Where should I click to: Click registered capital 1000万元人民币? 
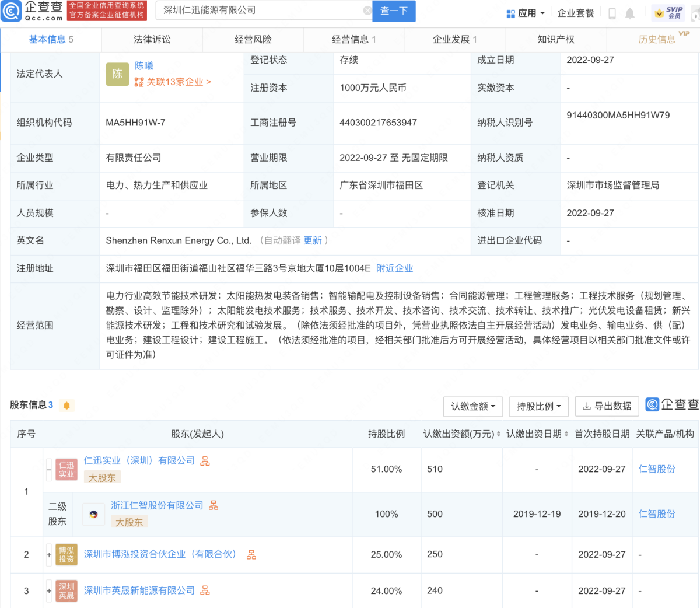pyautogui.click(x=373, y=88)
